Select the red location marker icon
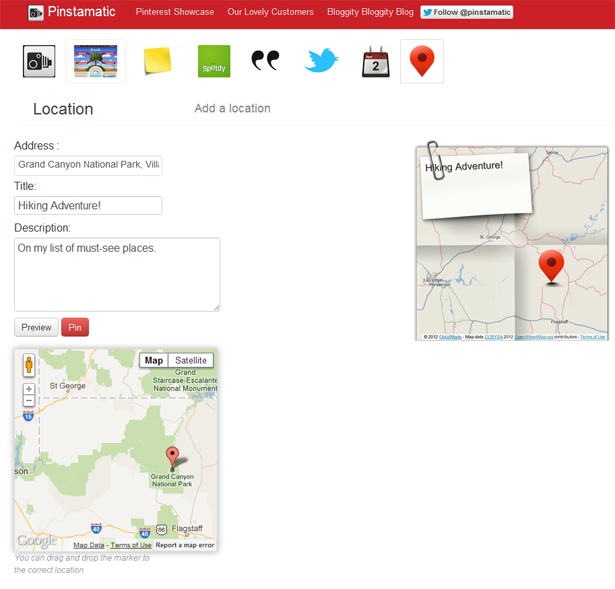This screenshot has height=589, width=615. 422,61
